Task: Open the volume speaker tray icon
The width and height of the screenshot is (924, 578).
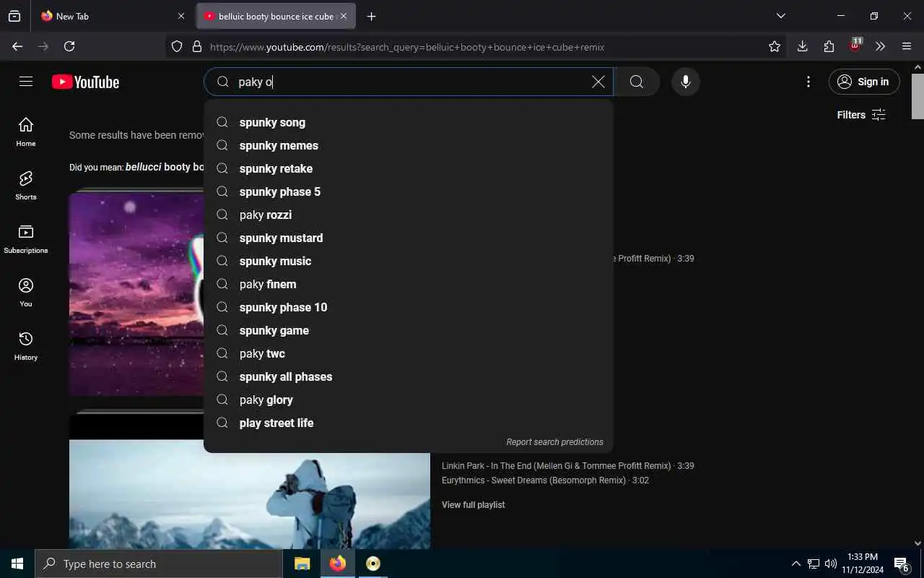Action: 831,564
